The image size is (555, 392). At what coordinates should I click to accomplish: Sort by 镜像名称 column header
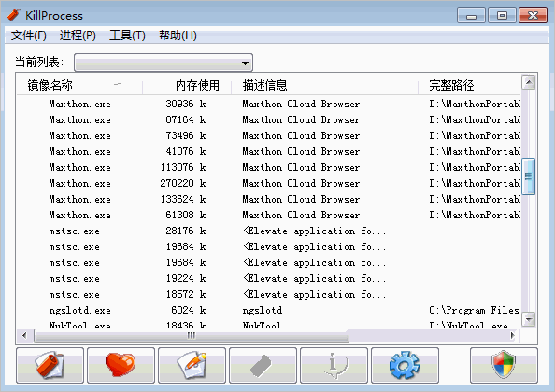click(79, 85)
